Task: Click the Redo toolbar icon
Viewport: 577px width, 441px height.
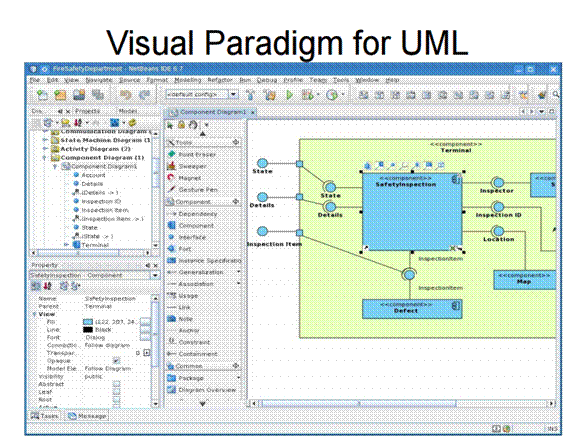Action: pyautogui.click(x=144, y=95)
